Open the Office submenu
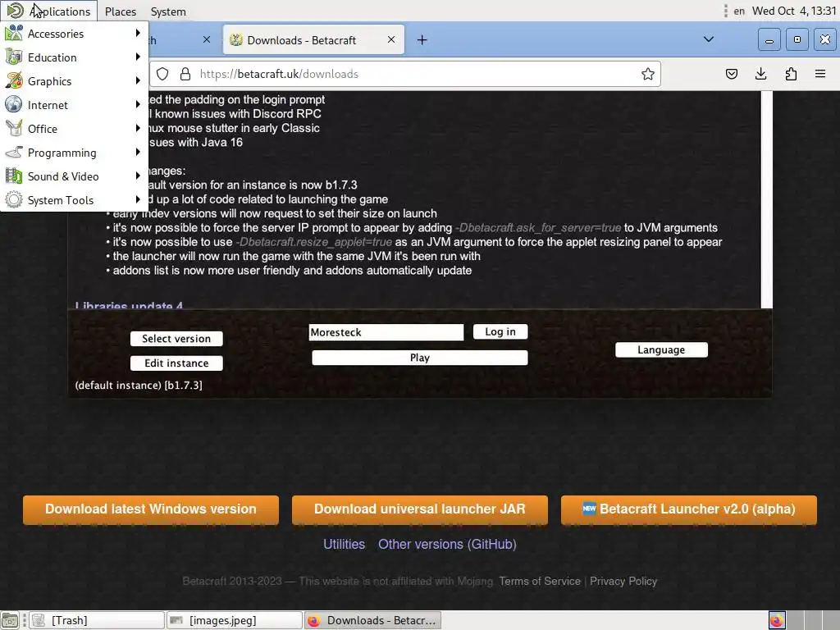 tap(74, 129)
